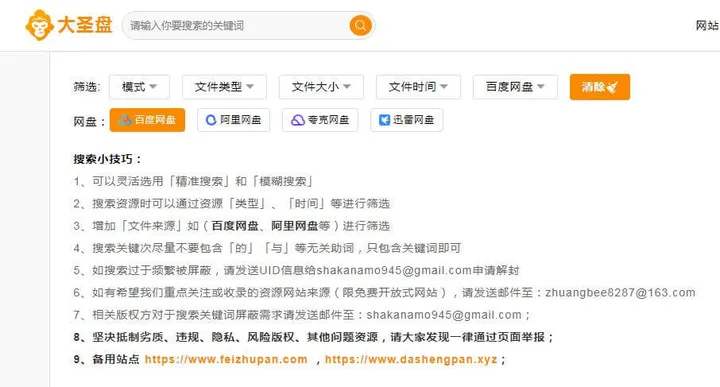Click tip 1 about 精准搜索 and 模糊搜索
The image size is (720, 387).
pos(193,181)
